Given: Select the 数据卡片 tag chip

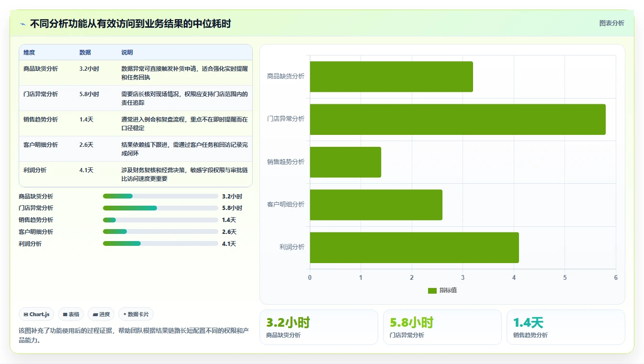Looking at the screenshot, I should pos(136,314).
